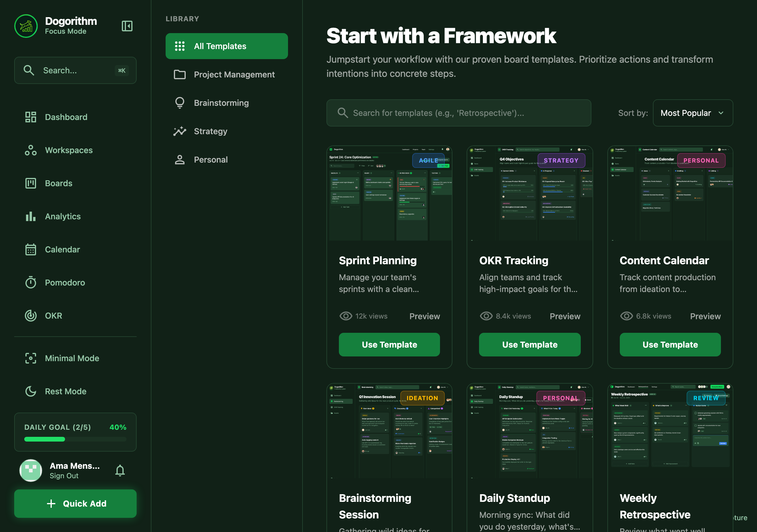
Task: Click the Ama Mens... avatar
Action: click(x=31, y=470)
